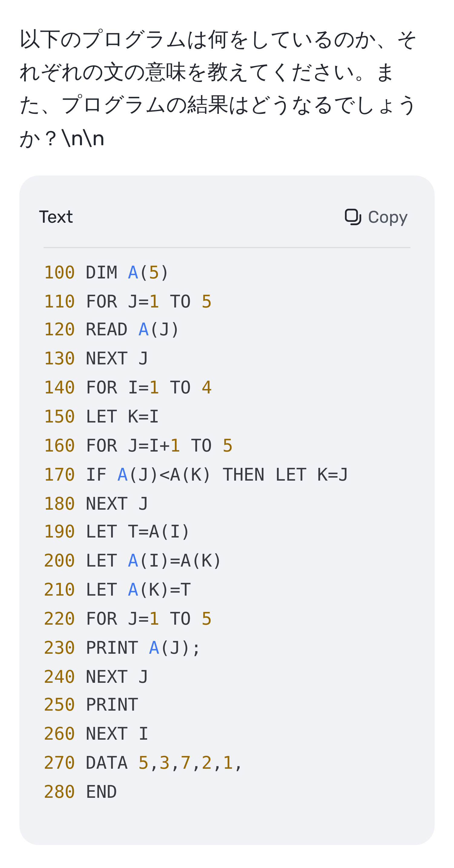Viewport: 454px width, 868px height.
Task: Click line 260 NEXT I
Action: 96,734
